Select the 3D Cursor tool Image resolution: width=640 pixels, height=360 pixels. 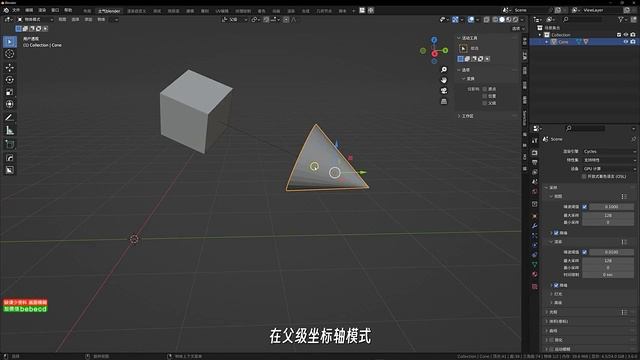(x=10, y=54)
